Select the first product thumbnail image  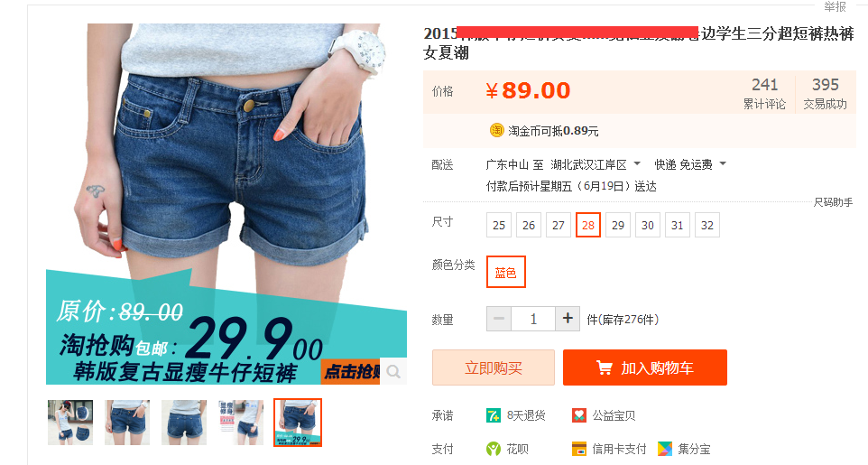[x=70, y=423]
